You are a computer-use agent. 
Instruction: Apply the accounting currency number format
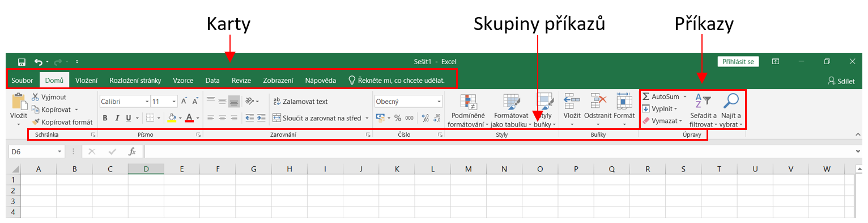click(380, 118)
